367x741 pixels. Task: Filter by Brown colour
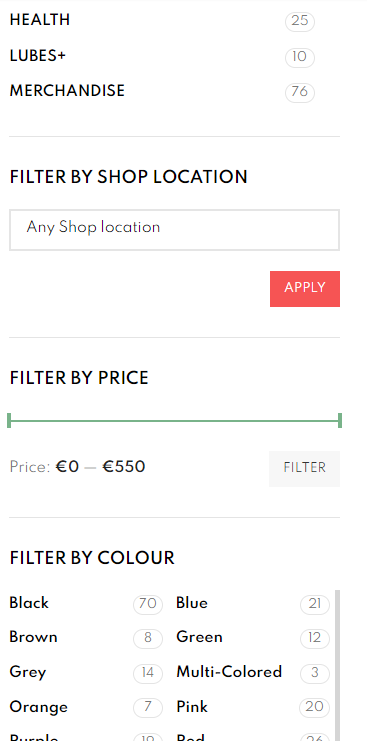[x=34, y=638]
